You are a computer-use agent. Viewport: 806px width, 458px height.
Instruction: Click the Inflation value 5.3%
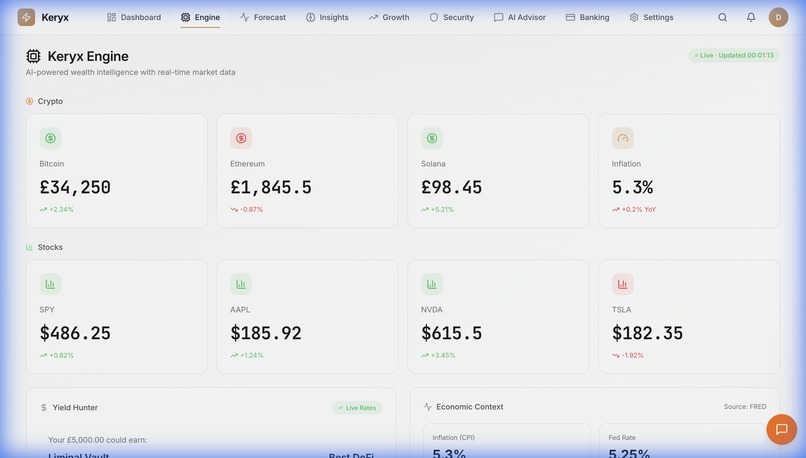point(632,187)
